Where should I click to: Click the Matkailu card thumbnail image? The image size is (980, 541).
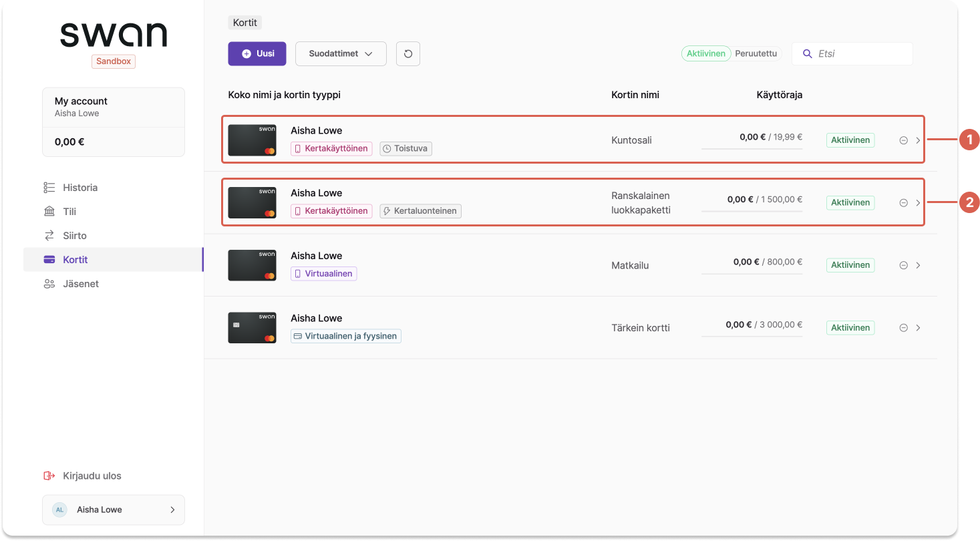pyautogui.click(x=253, y=265)
